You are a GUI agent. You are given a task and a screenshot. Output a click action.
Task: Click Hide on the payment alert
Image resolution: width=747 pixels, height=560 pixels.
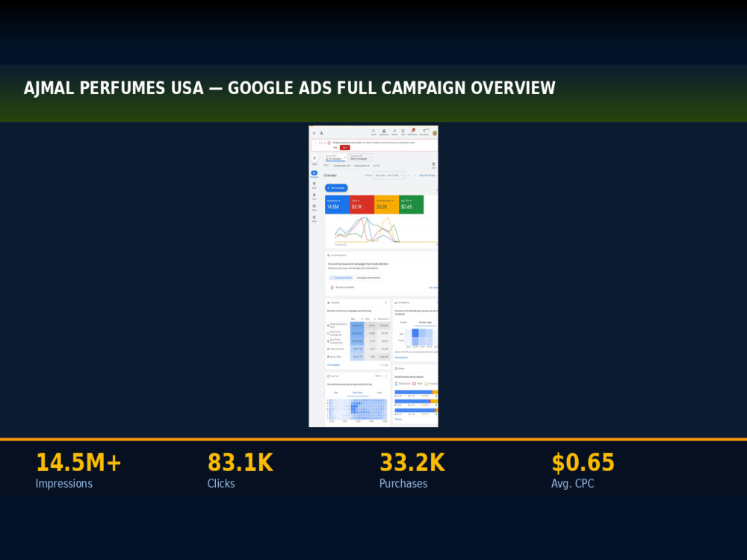coord(335,148)
